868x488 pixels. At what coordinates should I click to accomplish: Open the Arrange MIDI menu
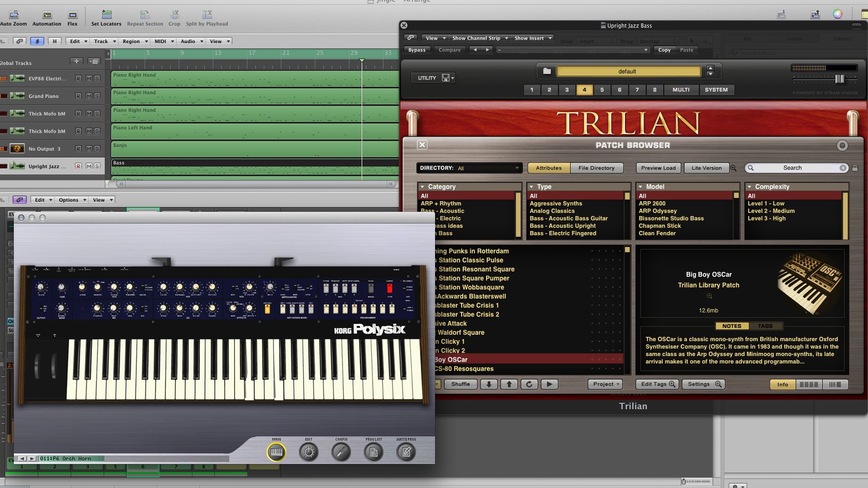tap(164, 41)
